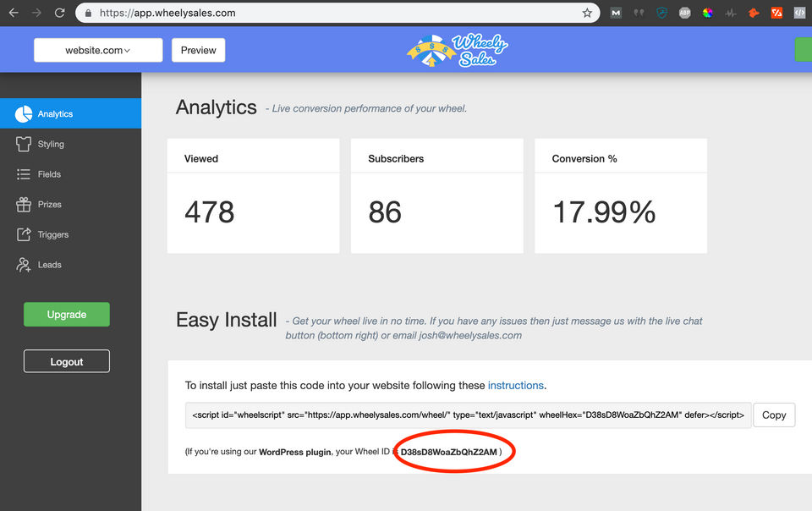Click the Wheely Sales logo
812x511 pixels.
[x=458, y=50]
